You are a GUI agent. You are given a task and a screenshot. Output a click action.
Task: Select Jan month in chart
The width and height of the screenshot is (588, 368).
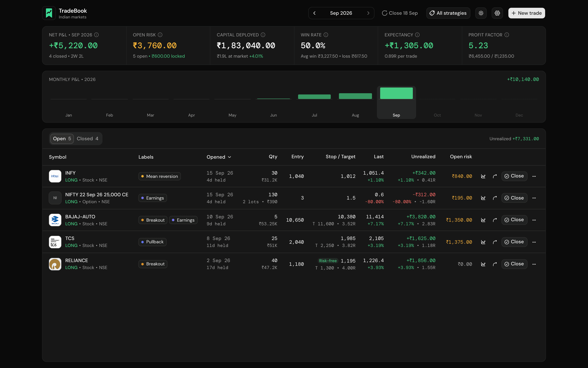coord(69,102)
